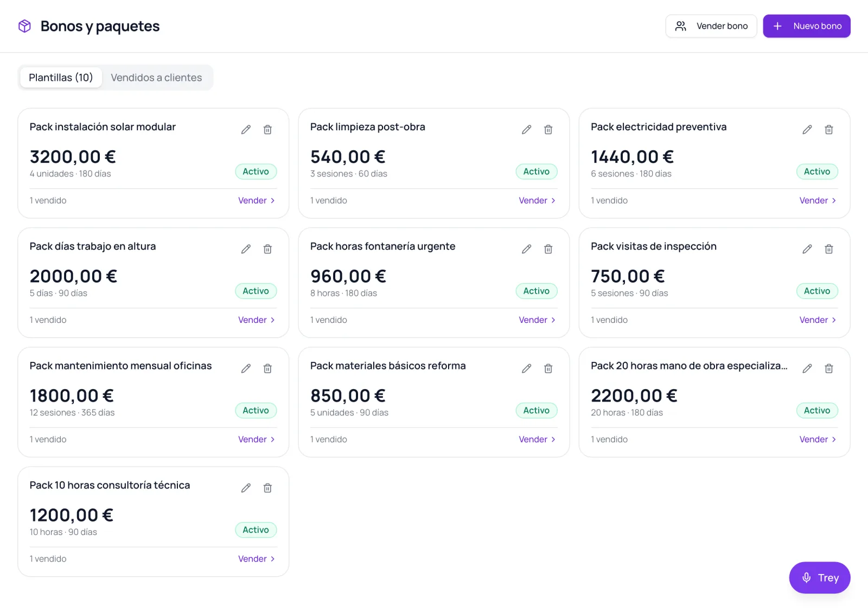
Task: Sell the Pack materiales básicos reforma
Action: [537, 439]
